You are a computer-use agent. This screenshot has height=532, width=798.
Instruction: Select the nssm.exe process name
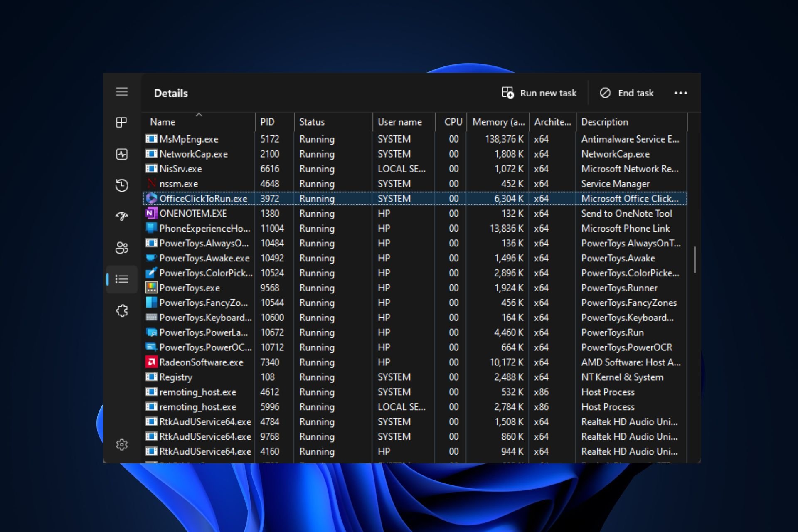tap(179, 184)
